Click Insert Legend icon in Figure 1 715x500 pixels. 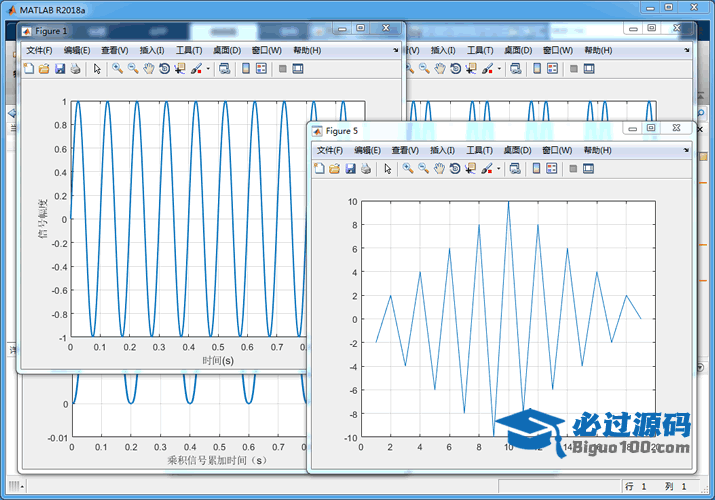pyautogui.click(x=261, y=69)
